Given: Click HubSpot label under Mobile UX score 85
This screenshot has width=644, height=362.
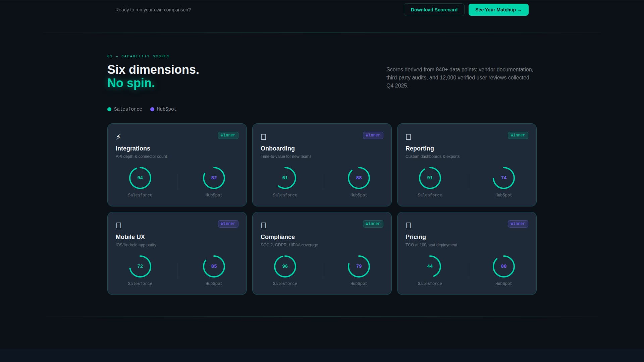Looking at the screenshot, I should (x=214, y=284).
